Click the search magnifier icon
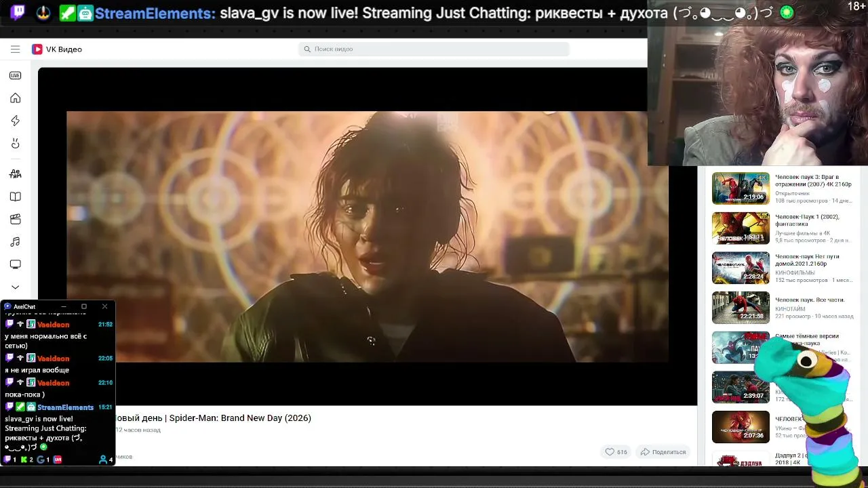 [307, 49]
